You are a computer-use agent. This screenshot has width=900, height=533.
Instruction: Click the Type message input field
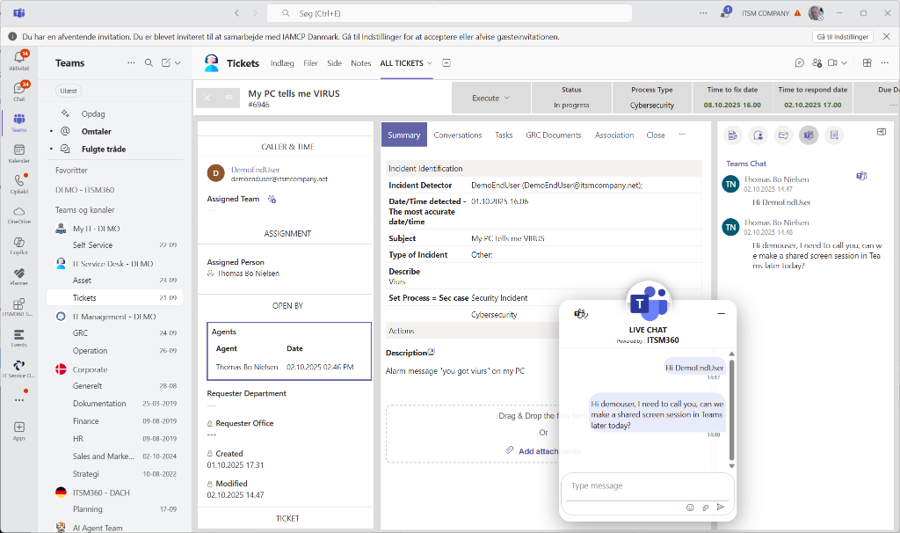[647, 486]
